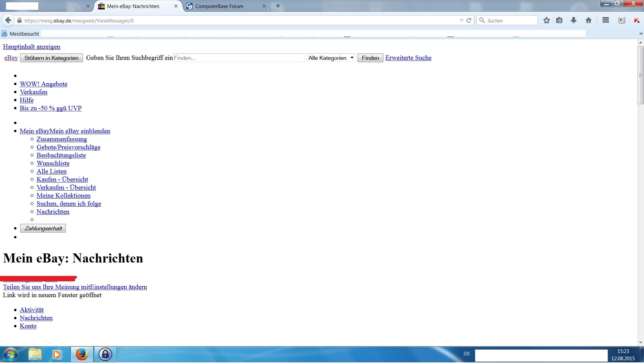Click the Zahlungserhalt button
Image resolution: width=644 pixels, height=363 pixels.
[43, 229]
